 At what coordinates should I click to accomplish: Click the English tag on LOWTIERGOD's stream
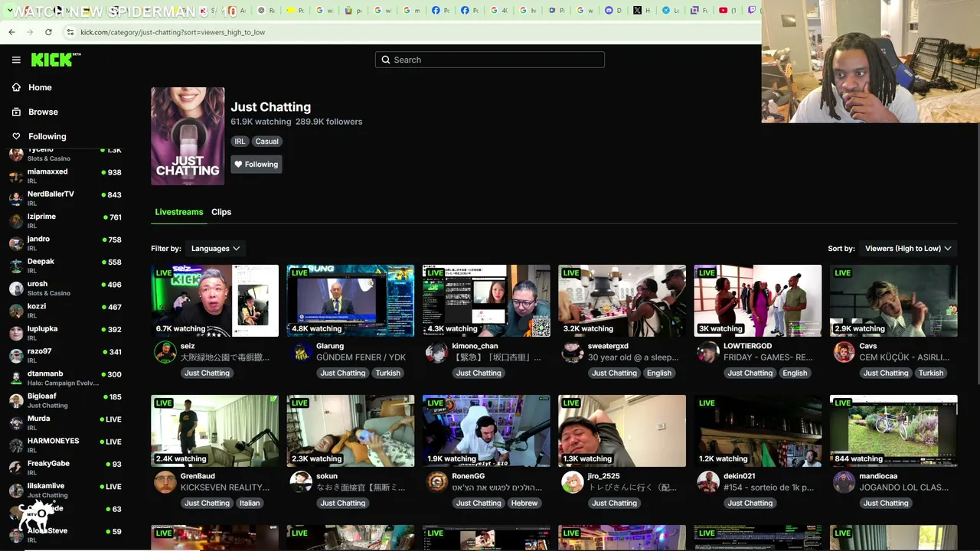pyautogui.click(x=795, y=373)
